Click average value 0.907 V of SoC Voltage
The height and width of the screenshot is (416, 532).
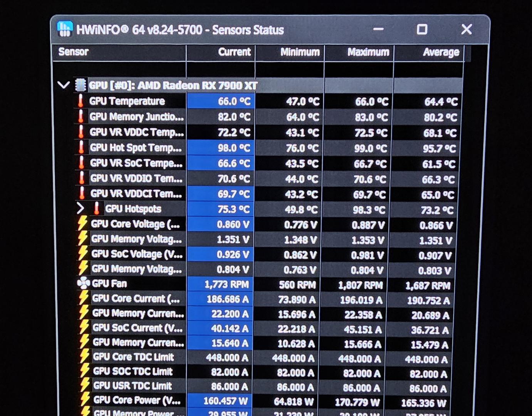(x=435, y=255)
